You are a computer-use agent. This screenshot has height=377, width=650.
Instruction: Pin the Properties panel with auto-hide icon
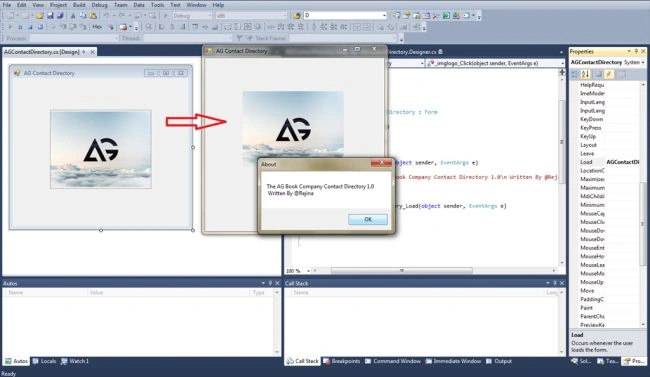(636, 51)
